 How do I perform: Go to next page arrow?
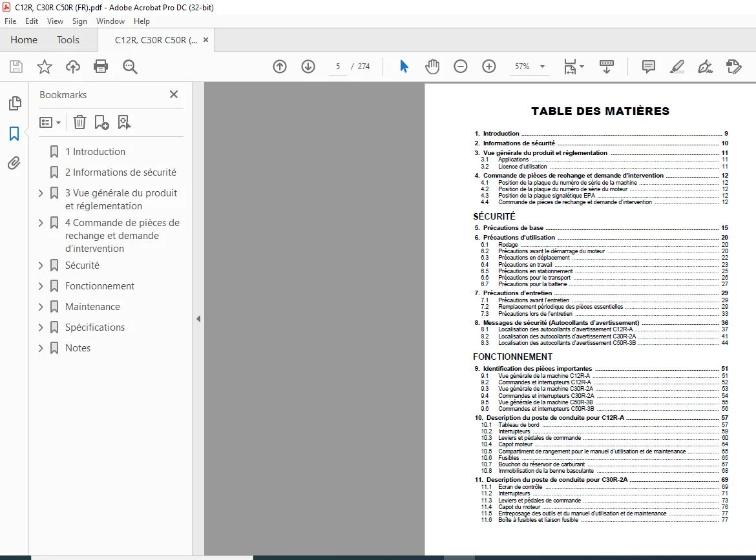(x=308, y=67)
